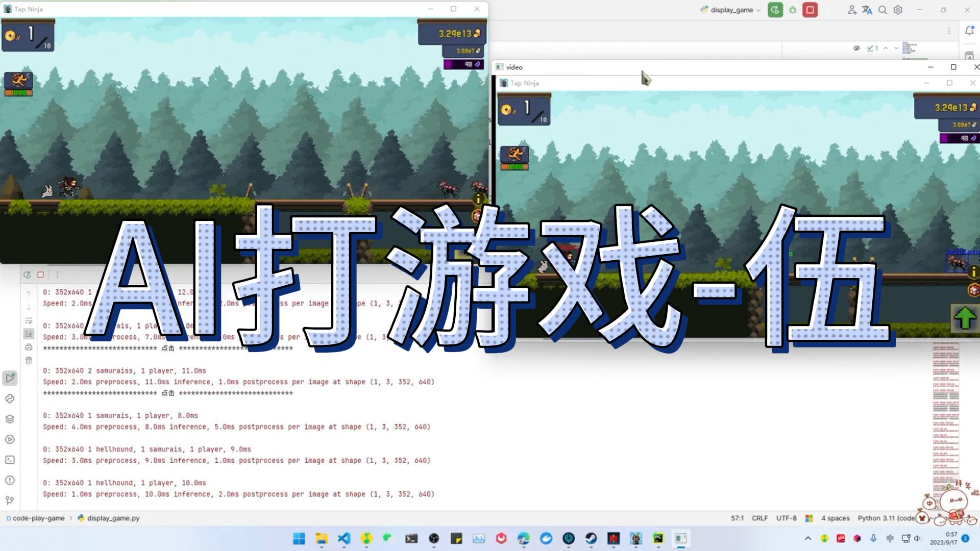Click the sprint skill icon in left Tap Ninja window
Screen dimensions: 980x551
18,84
